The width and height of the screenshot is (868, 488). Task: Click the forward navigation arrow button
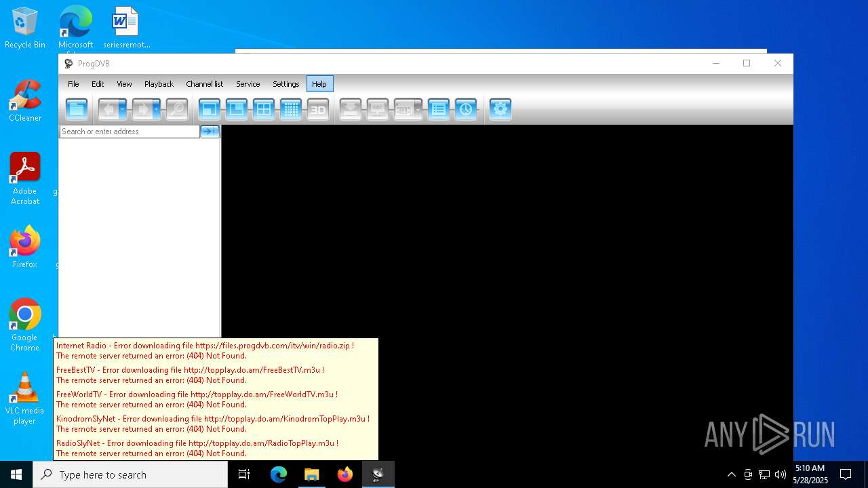tap(142, 109)
